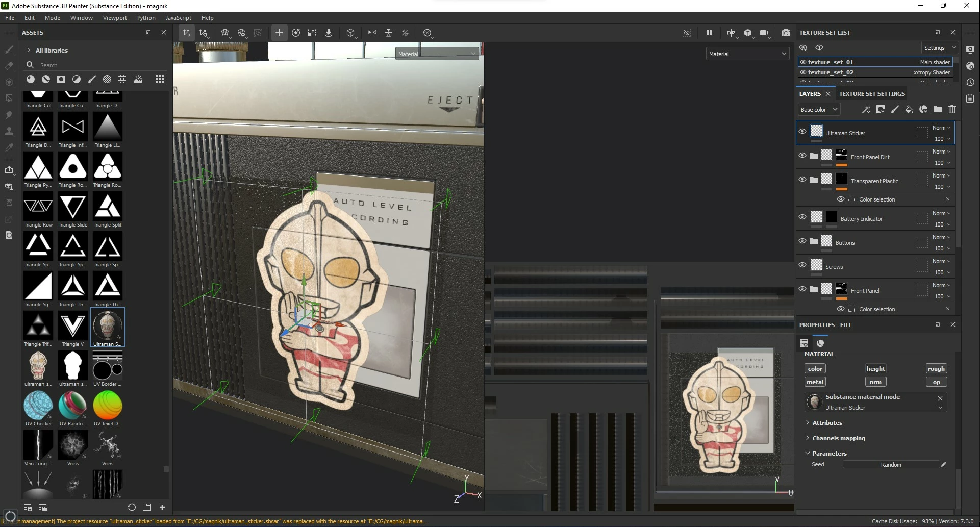Screen dimensions: 980x527
Task: Activate the translate move manipulator tool
Action: point(279,33)
